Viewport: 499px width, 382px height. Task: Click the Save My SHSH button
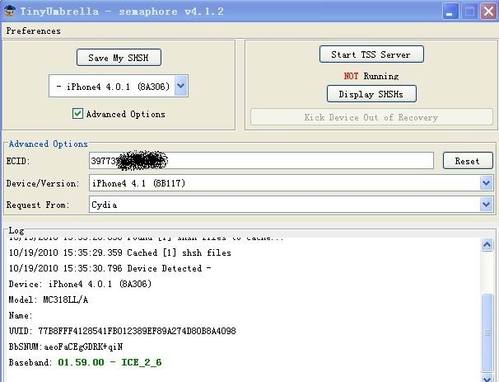point(119,58)
